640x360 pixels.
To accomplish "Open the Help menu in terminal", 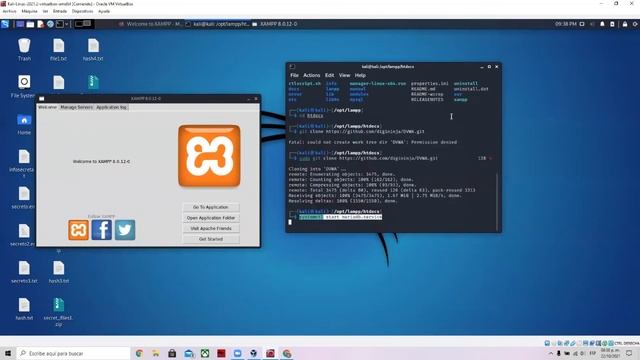I will click(360, 76).
